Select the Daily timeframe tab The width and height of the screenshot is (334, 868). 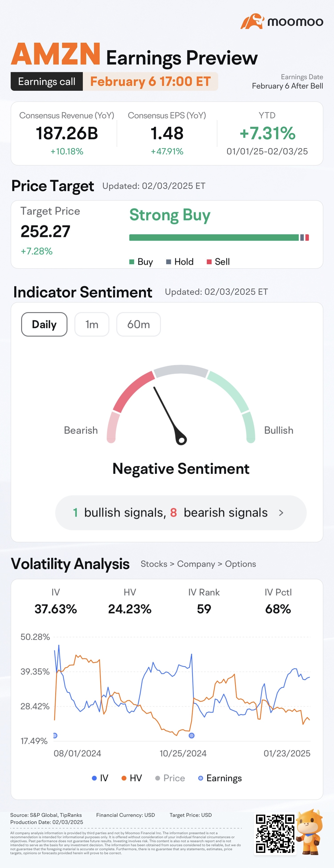[44, 325]
